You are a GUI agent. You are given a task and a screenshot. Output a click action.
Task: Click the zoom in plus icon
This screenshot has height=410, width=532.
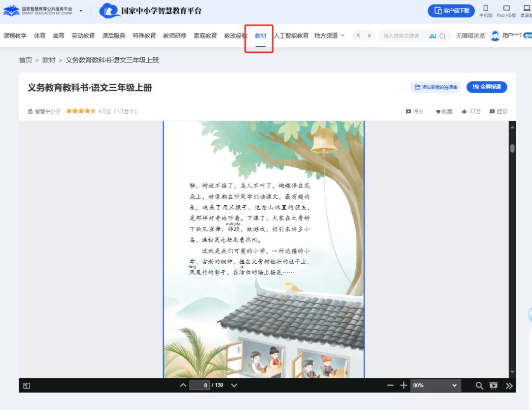pyautogui.click(x=404, y=385)
